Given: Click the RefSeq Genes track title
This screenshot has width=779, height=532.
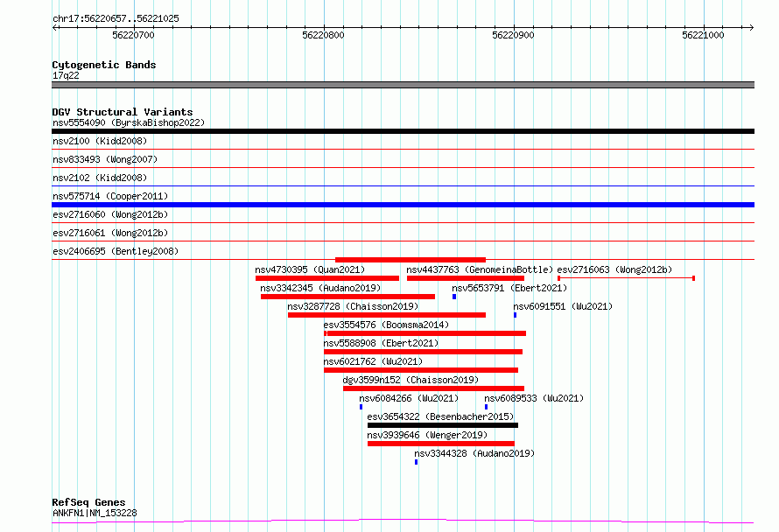Looking at the screenshot, I should tap(88, 502).
